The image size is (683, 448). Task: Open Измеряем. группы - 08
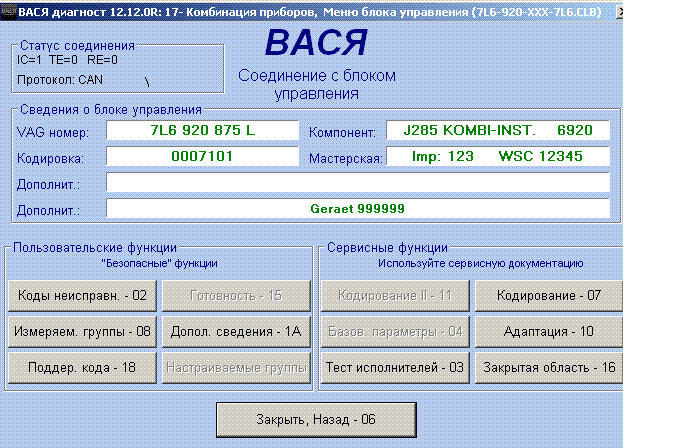pos(82,332)
